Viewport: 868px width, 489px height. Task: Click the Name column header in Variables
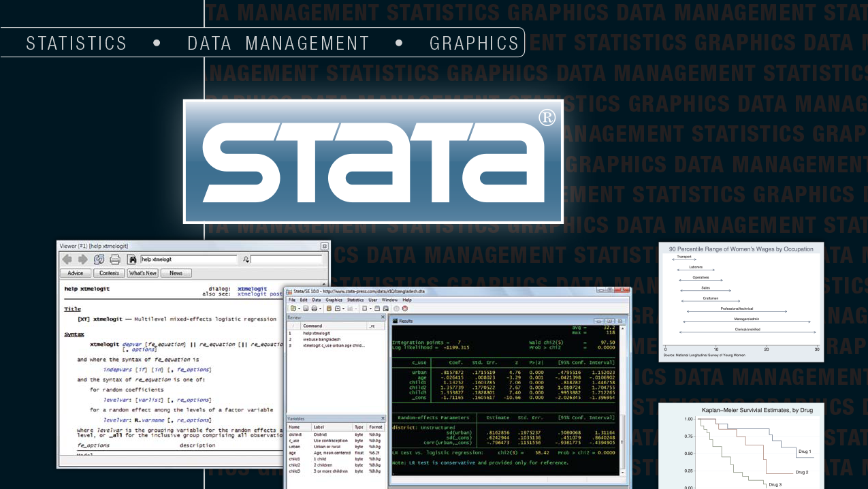[x=299, y=427]
